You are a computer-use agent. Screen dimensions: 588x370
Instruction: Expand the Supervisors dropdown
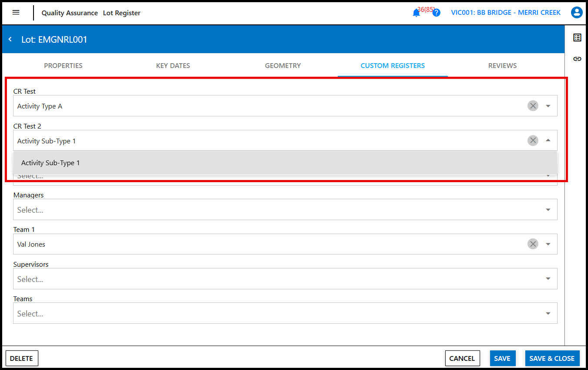tap(548, 279)
